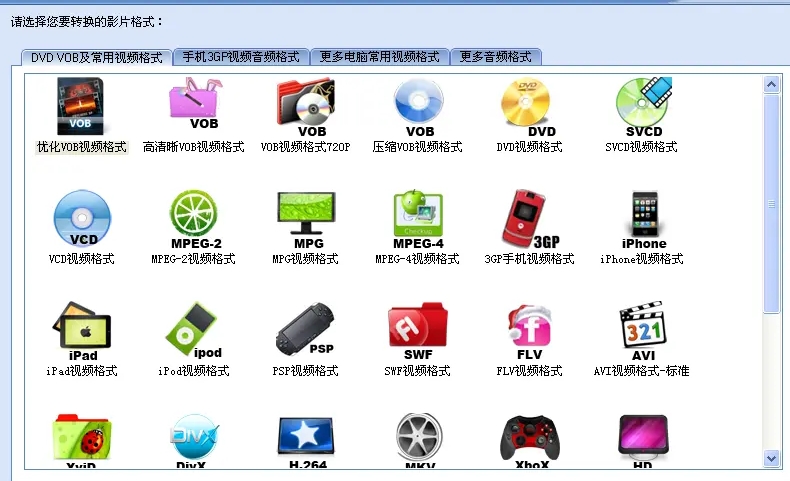Select the PSP视频格式 console icon
790x481 pixels.
coord(305,328)
